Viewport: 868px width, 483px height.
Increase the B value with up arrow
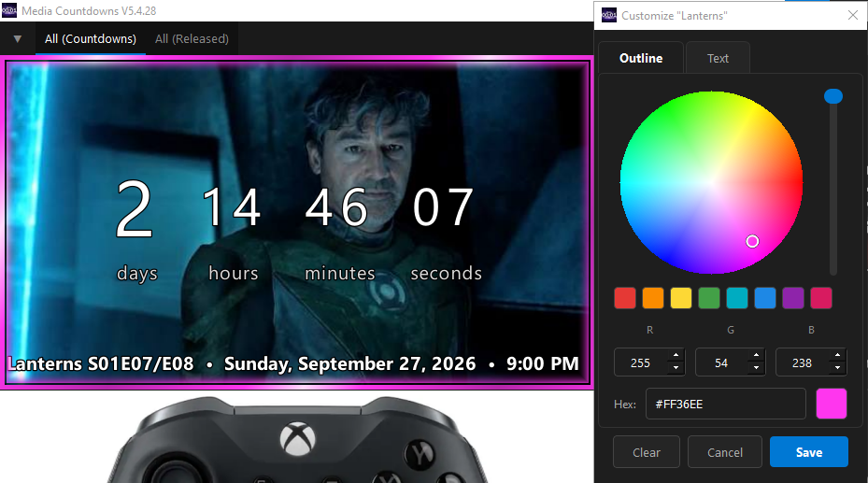(837, 355)
